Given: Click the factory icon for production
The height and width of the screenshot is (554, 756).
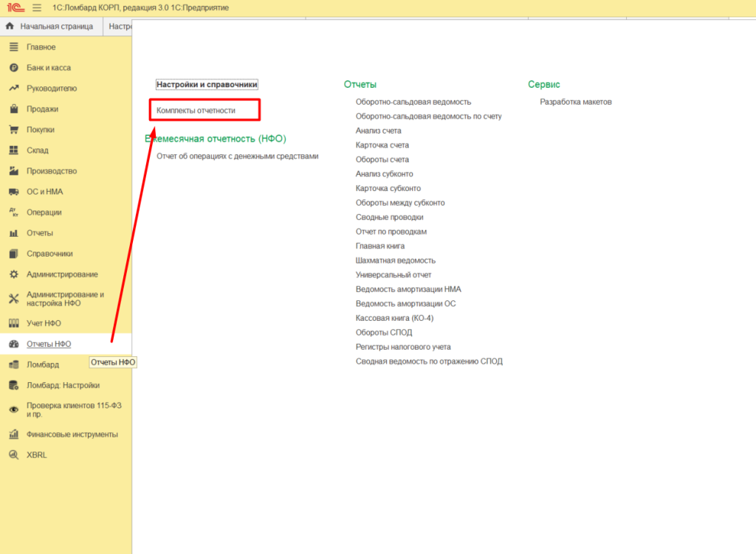Looking at the screenshot, I should click(13, 171).
